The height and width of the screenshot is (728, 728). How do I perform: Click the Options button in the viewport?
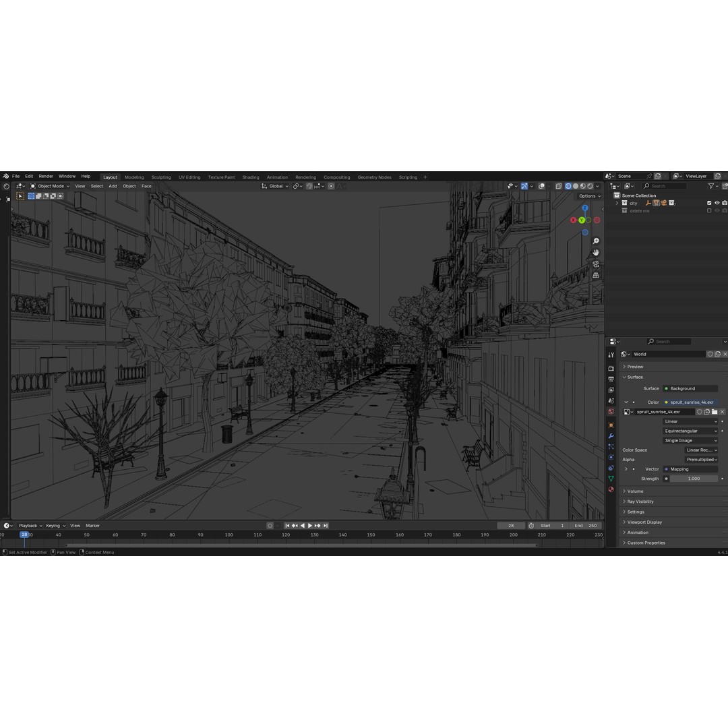(x=587, y=195)
